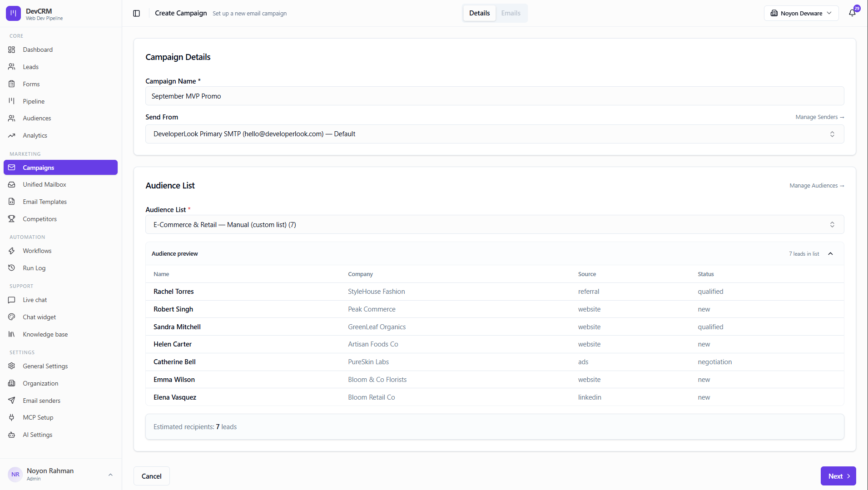Select Rachel Torres row name

point(174,292)
